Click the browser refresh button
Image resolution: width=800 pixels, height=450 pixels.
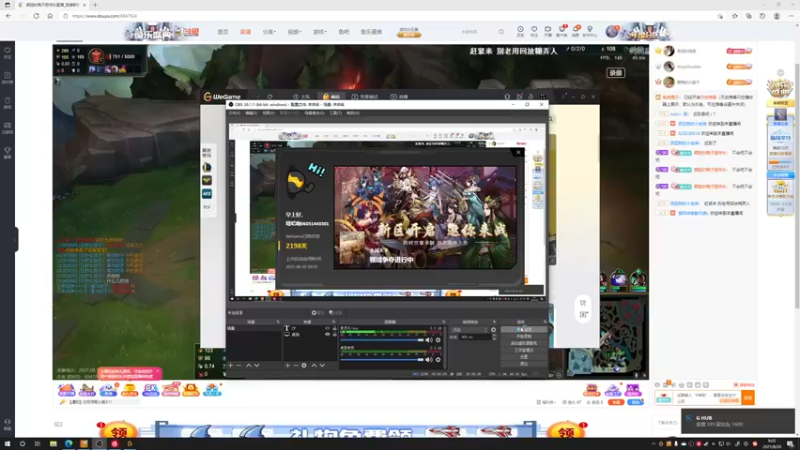coord(36,16)
